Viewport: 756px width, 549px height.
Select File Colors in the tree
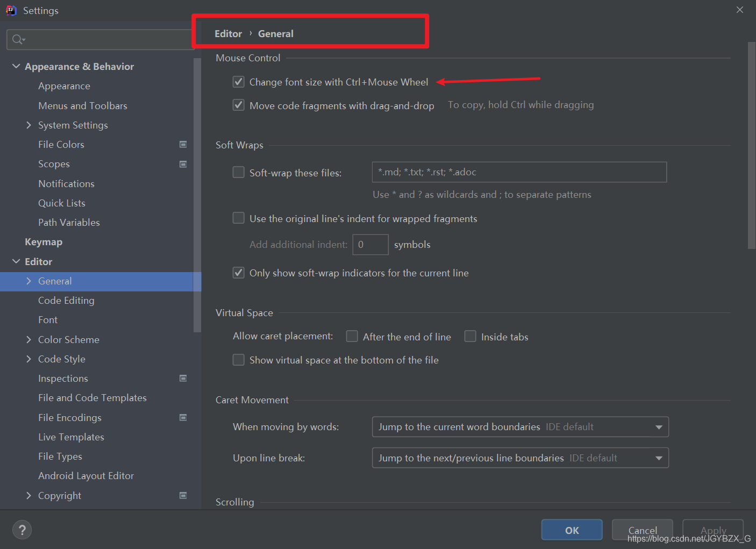click(61, 145)
